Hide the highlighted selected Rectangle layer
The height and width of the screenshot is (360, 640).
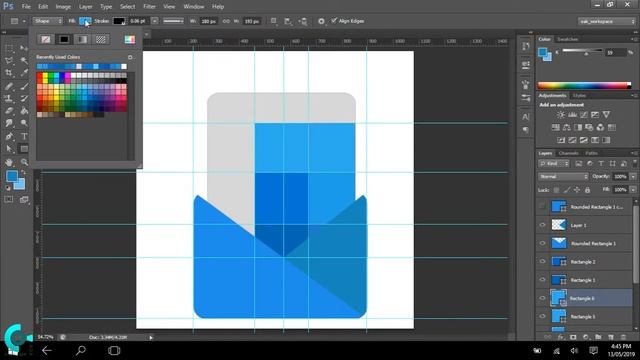[x=542, y=298]
